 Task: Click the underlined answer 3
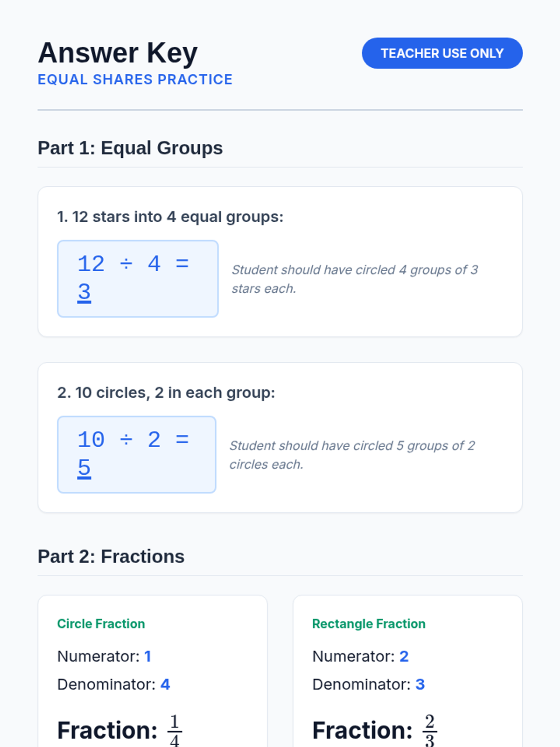pyautogui.click(x=84, y=292)
